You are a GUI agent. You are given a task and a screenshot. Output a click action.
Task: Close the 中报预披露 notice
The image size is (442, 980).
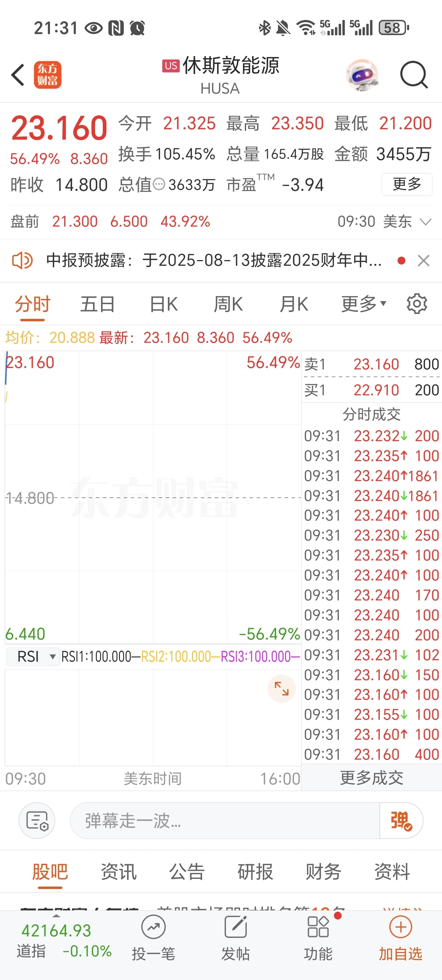coord(423,261)
